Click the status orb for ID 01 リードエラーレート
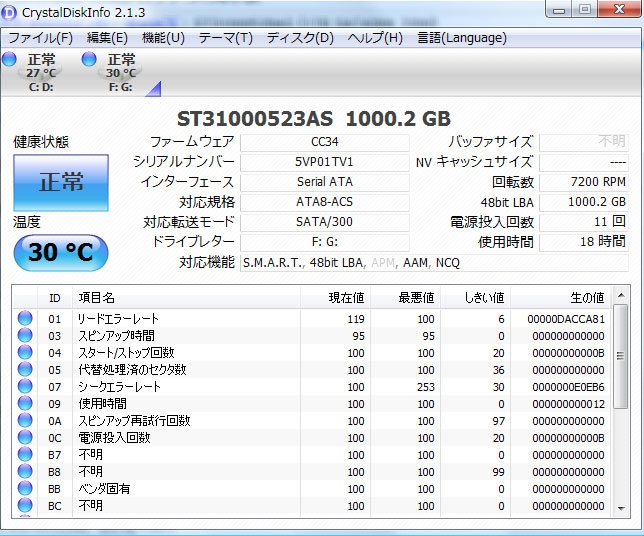The height and width of the screenshot is (536, 644). pyautogui.click(x=25, y=318)
